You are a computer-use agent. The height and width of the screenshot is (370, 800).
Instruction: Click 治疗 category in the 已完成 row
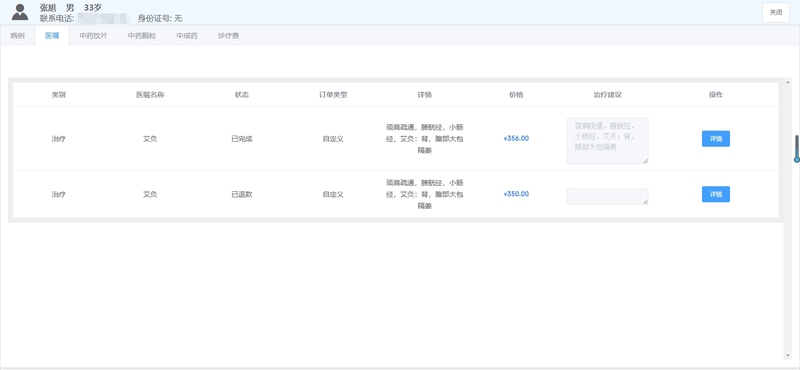click(x=59, y=138)
